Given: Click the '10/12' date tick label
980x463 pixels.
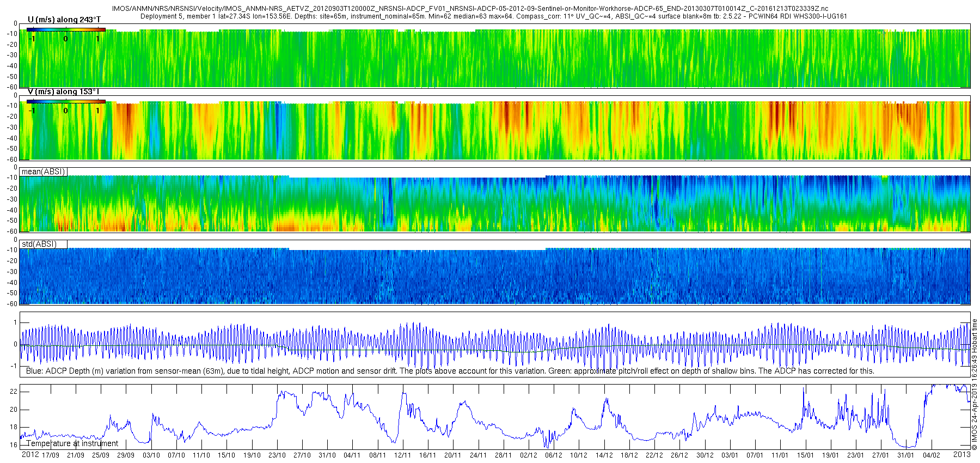Looking at the screenshot, I should (579, 455).
